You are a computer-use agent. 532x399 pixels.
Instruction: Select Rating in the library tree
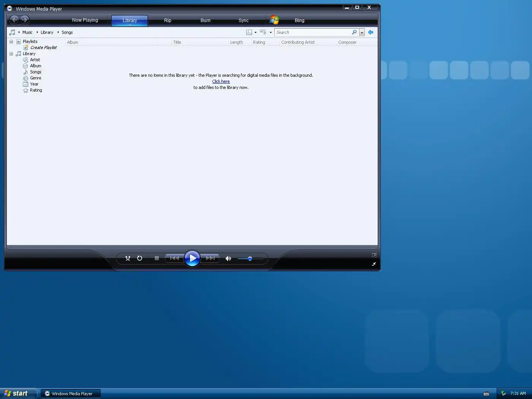(36, 90)
